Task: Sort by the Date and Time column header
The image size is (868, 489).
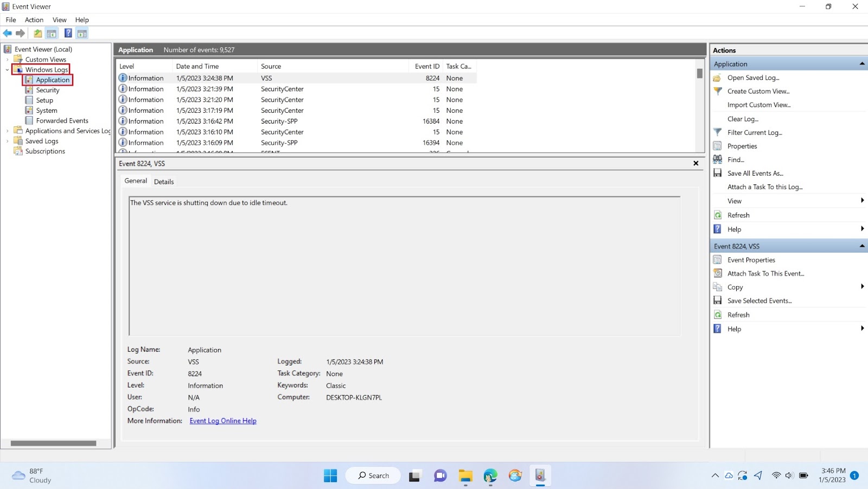Action: tap(215, 66)
